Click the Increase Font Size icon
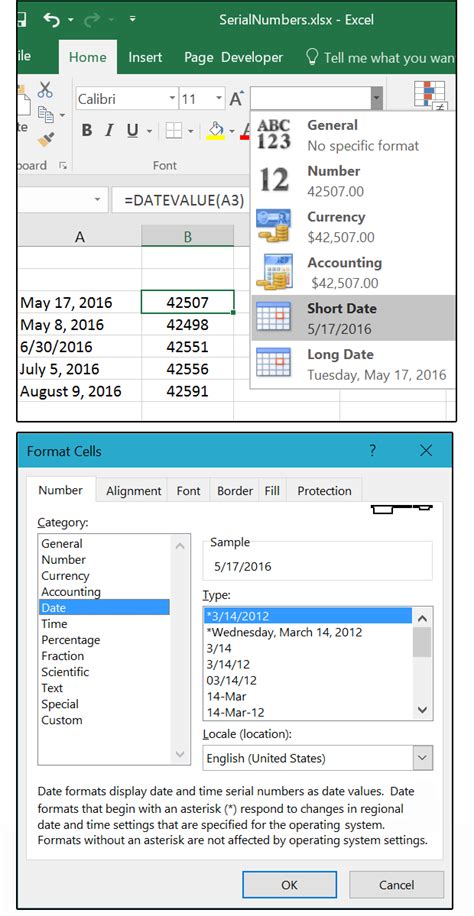The height and width of the screenshot is (916, 474). tap(236, 99)
